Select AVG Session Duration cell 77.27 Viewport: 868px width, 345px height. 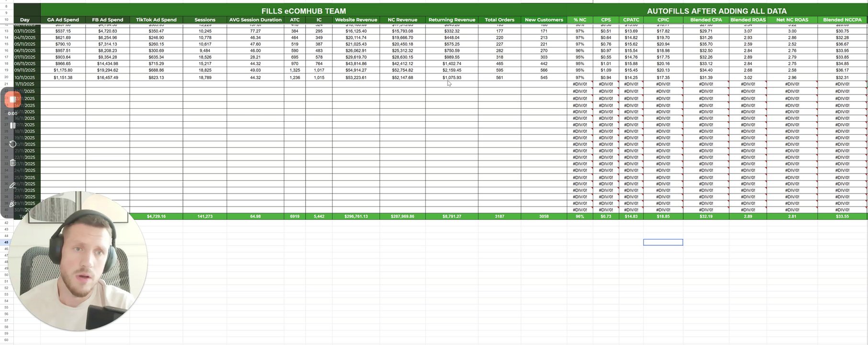255,31
